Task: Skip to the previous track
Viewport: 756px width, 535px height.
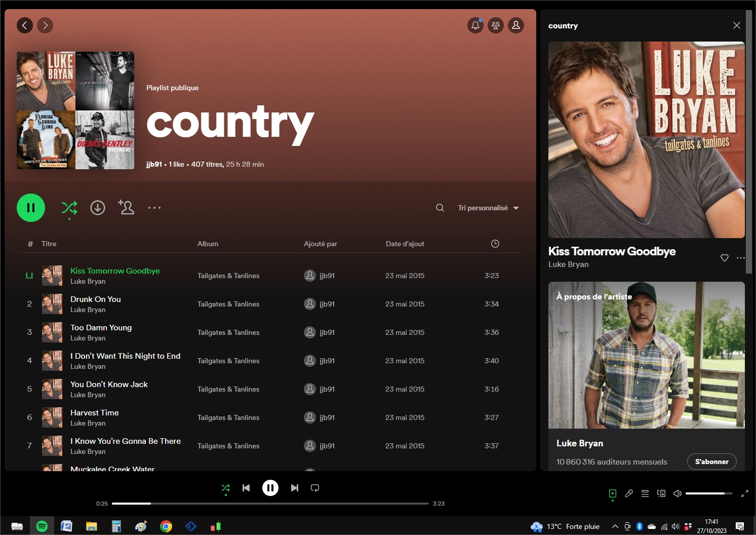Action: (x=246, y=488)
